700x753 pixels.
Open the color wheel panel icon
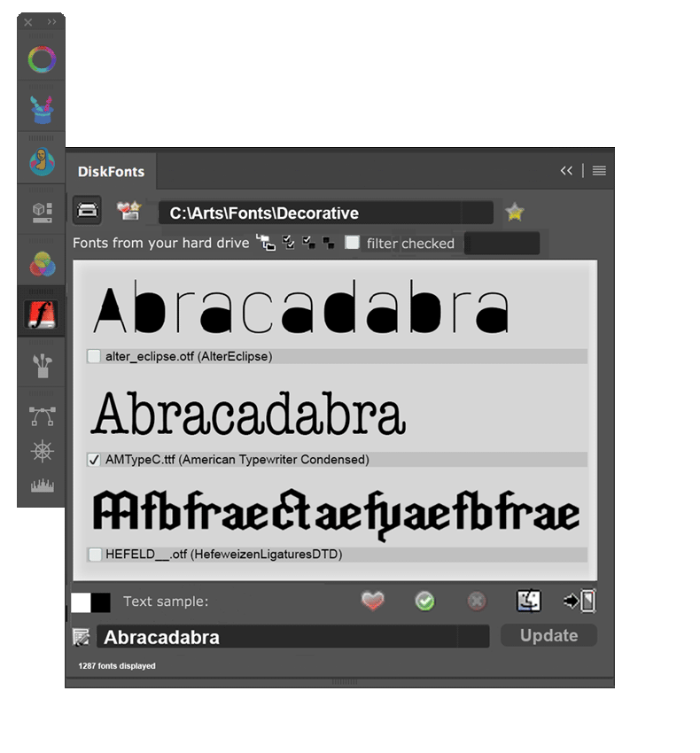pyautogui.click(x=41, y=60)
